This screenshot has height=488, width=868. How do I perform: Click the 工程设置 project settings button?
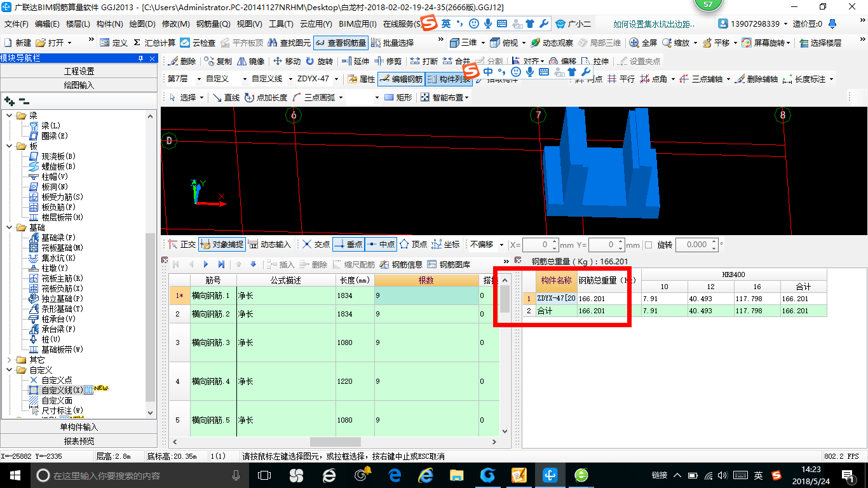[x=79, y=71]
